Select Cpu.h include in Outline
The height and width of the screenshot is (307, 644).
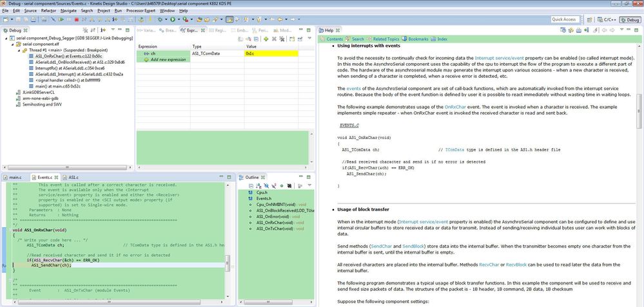[x=259, y=192]
